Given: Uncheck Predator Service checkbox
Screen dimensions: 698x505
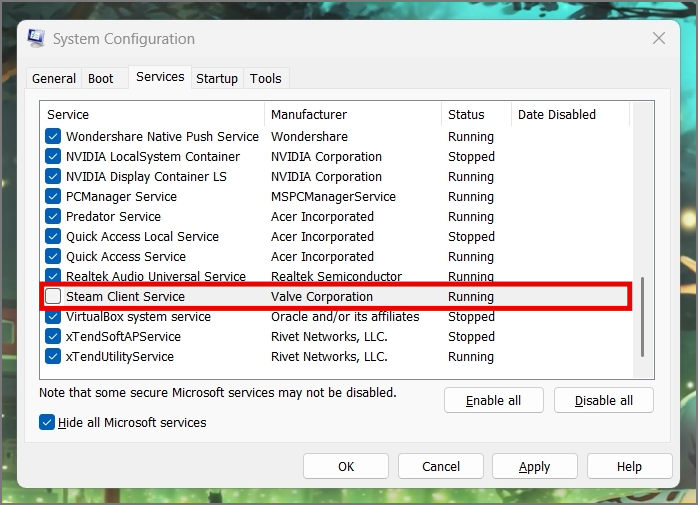Looking at the screenshot, I should tap(53, 216).
